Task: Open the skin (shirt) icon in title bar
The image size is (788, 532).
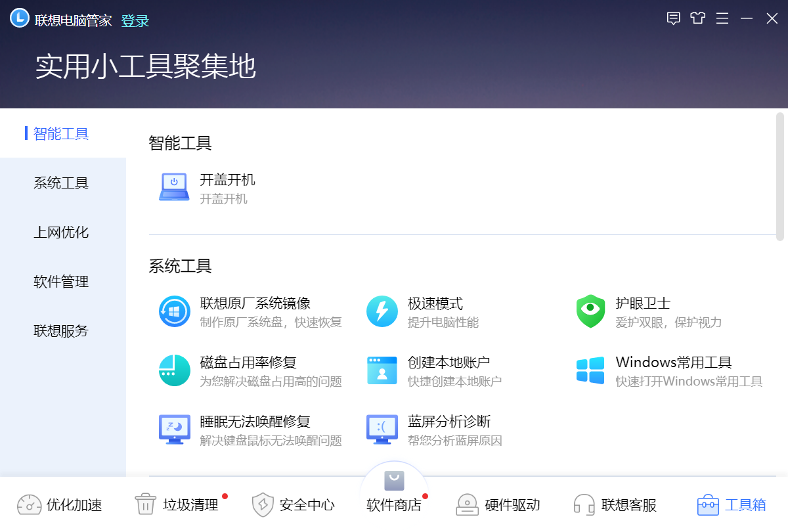Action: coord(697,18)
